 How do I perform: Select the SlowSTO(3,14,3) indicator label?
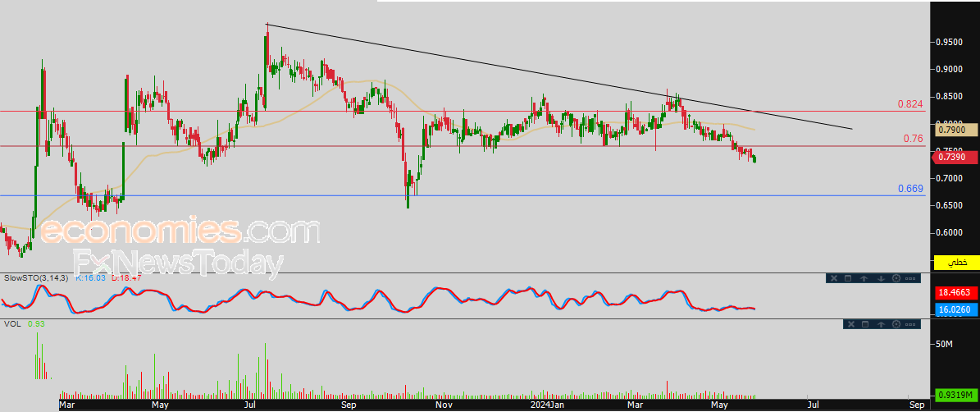tap(36, 277)
